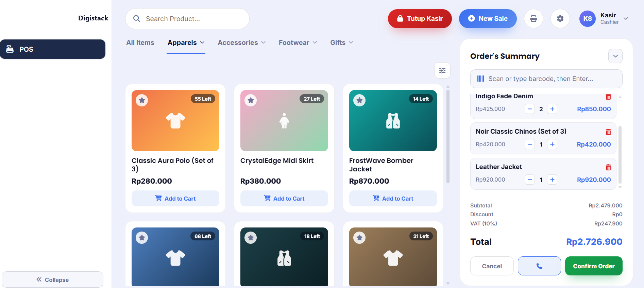This screenshot has width=644, height=288.
Task: Delete Indigo Fade Denim from the order
Action: point(608,97)
